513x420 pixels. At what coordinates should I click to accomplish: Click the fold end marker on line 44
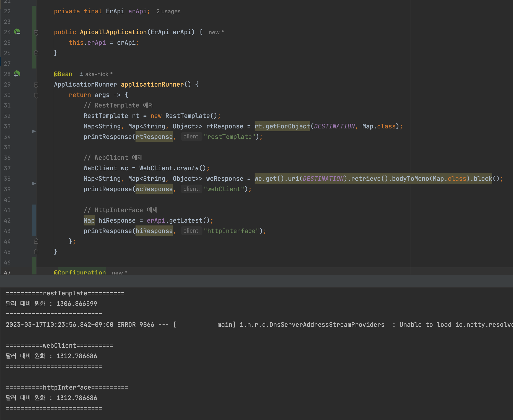[x=36, y=241]
